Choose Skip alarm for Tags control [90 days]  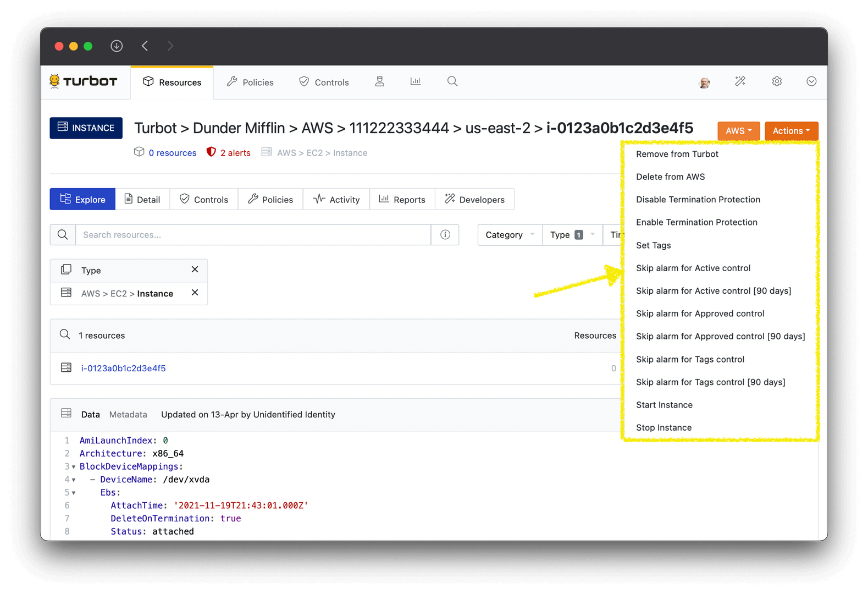(711, 382)
